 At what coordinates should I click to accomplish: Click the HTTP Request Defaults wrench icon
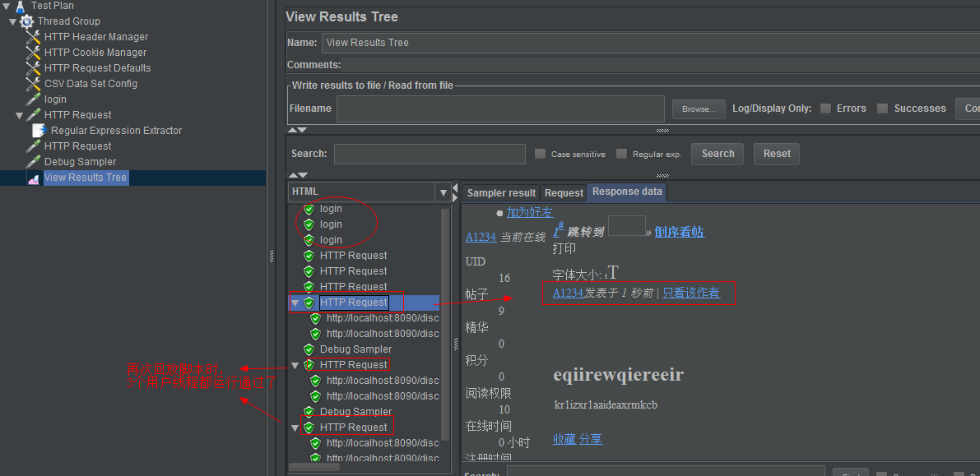pyautogui.click(x=33, y=68)
